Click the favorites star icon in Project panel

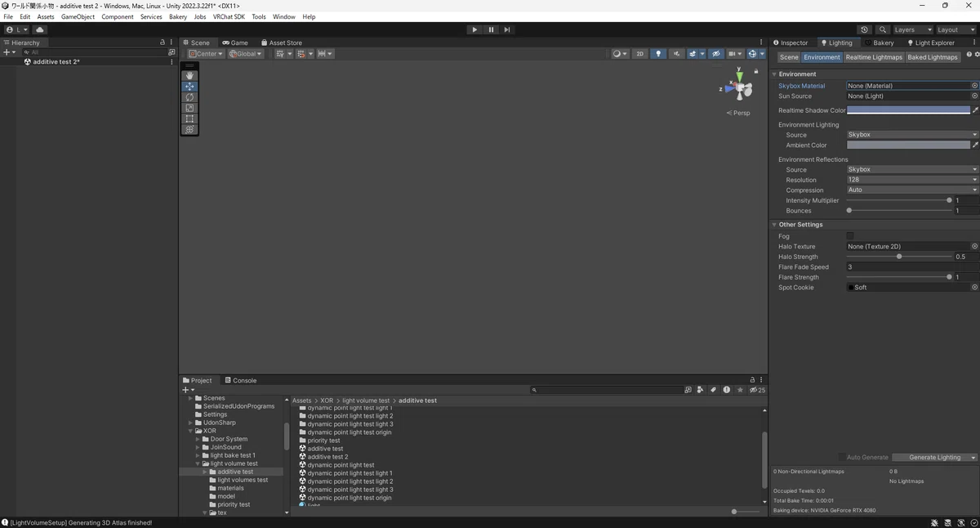pyautogui.click(x=740, y=390)
